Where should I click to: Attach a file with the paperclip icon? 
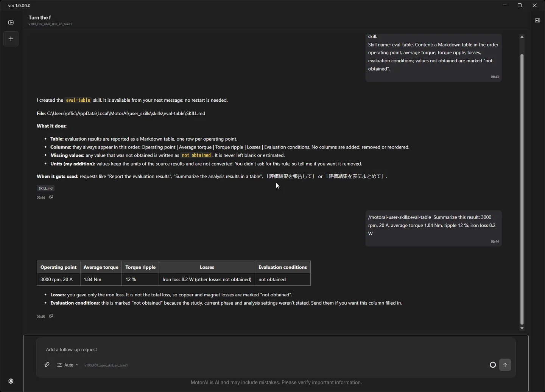tap(47, 365)
